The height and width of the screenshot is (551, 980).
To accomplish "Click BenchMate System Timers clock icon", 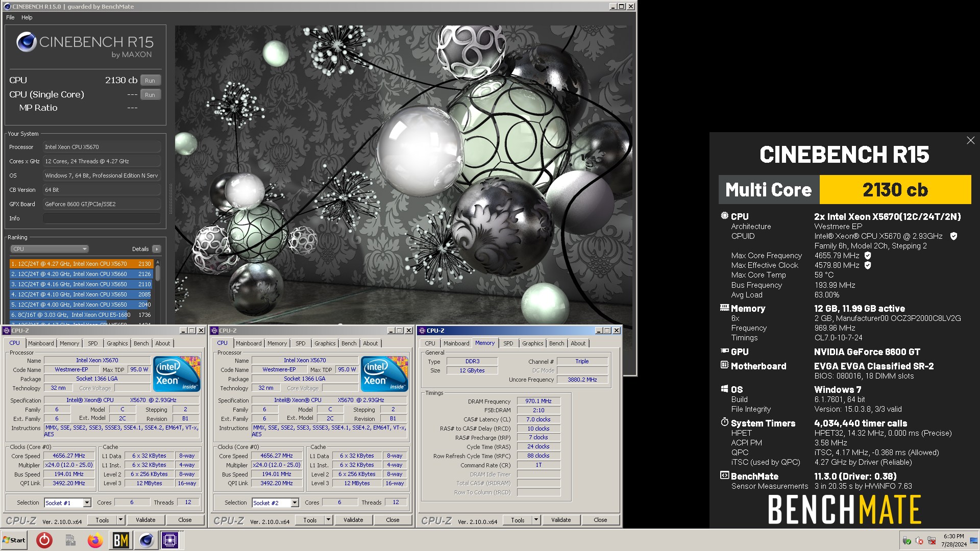I will [724, 422].
